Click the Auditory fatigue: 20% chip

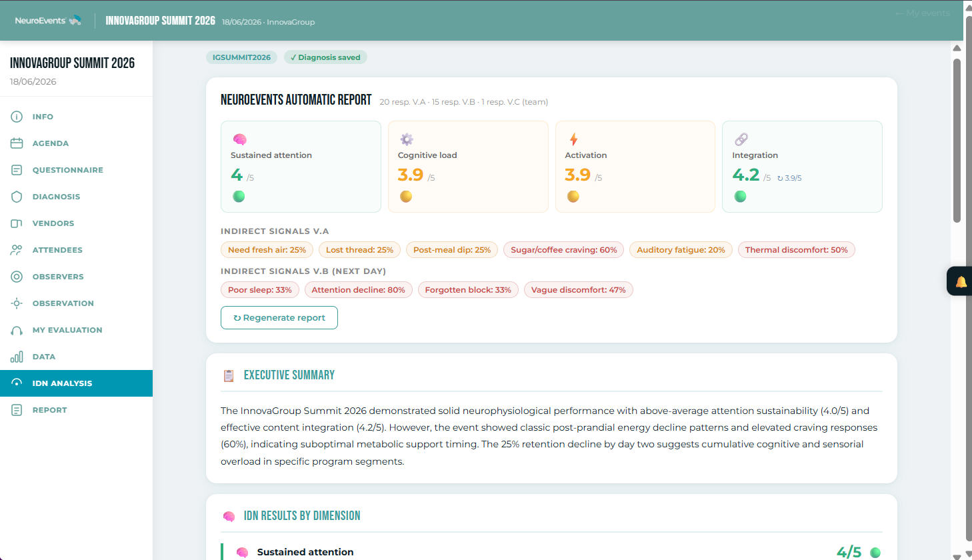coord(681,250)
